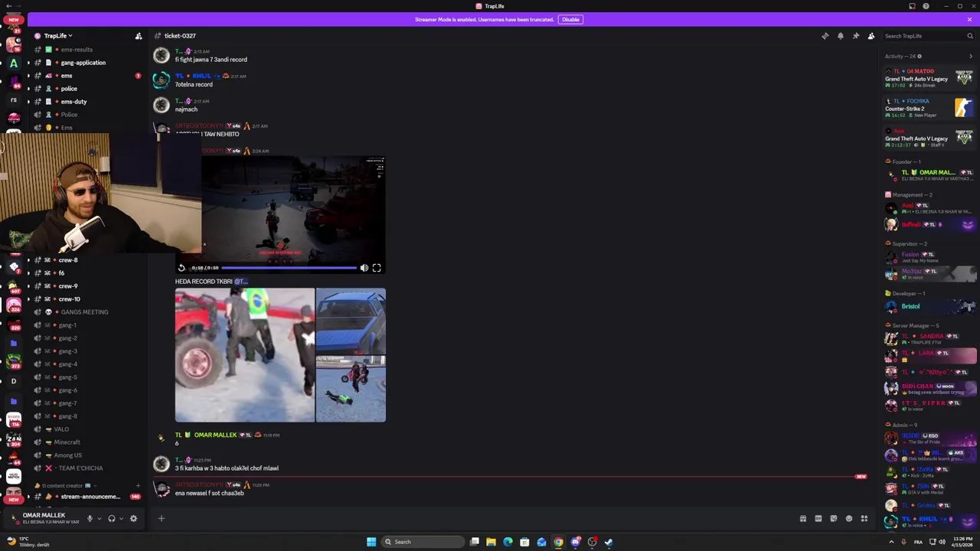
Task: Open the blue truck image thumbnail
Action: click(x=351, y=321)
